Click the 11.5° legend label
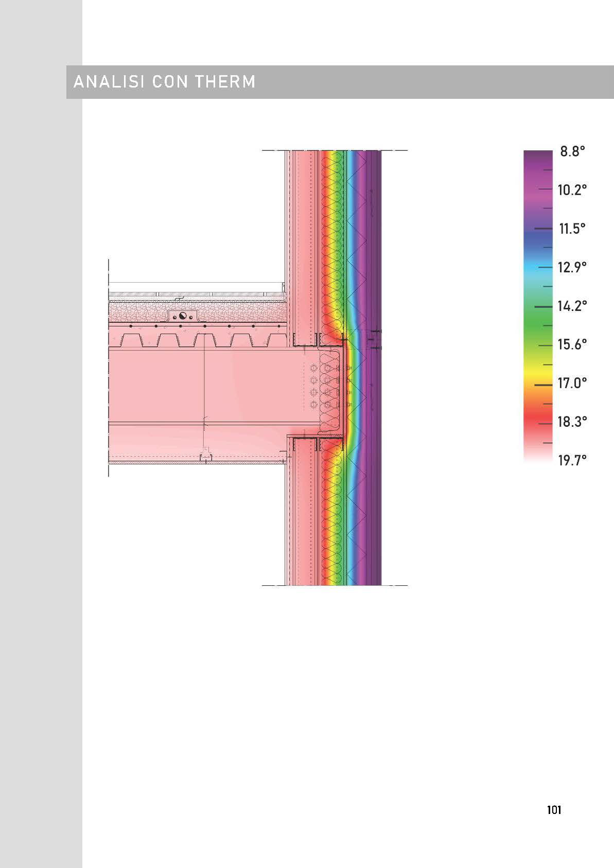Screen dimensions: 614x868 click(x=572, y=229)
